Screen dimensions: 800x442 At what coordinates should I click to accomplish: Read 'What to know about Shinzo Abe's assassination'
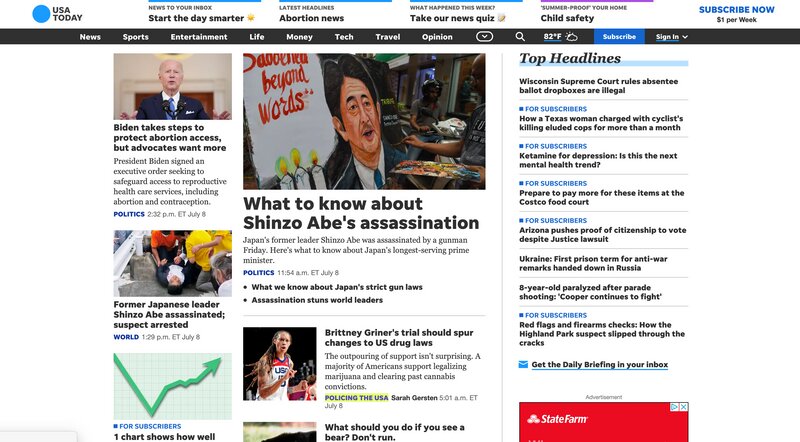click(361, 213)
